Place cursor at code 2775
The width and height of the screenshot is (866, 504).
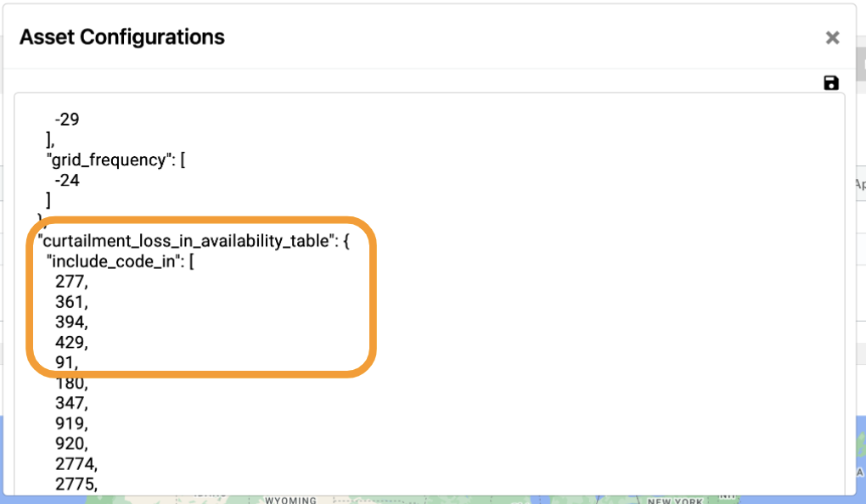(76, 484)
